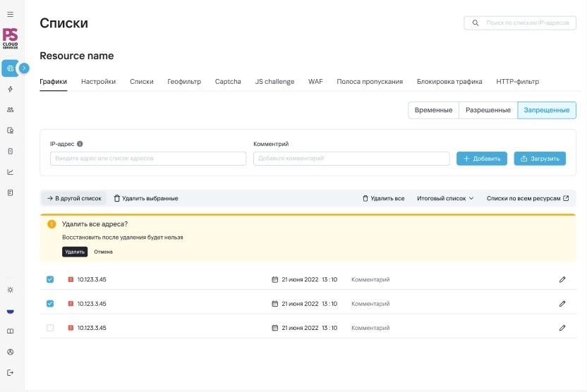Screen dimensions: 587x392
Task: Switch to the Списки tab
Action: click(x=142, y=82)
